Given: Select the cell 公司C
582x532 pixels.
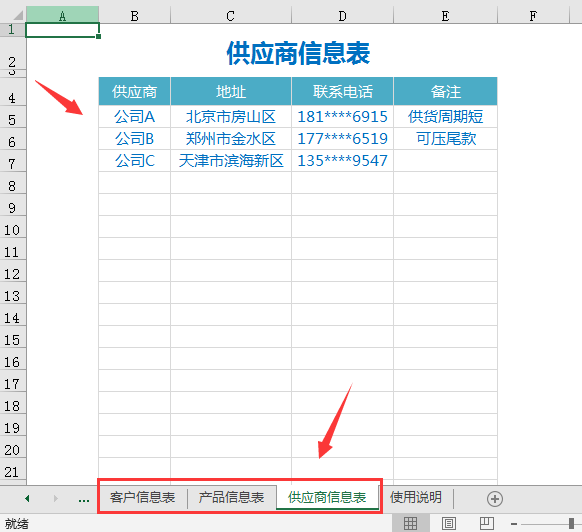Looking at the screenshot, I should click(x=134, y=160).
